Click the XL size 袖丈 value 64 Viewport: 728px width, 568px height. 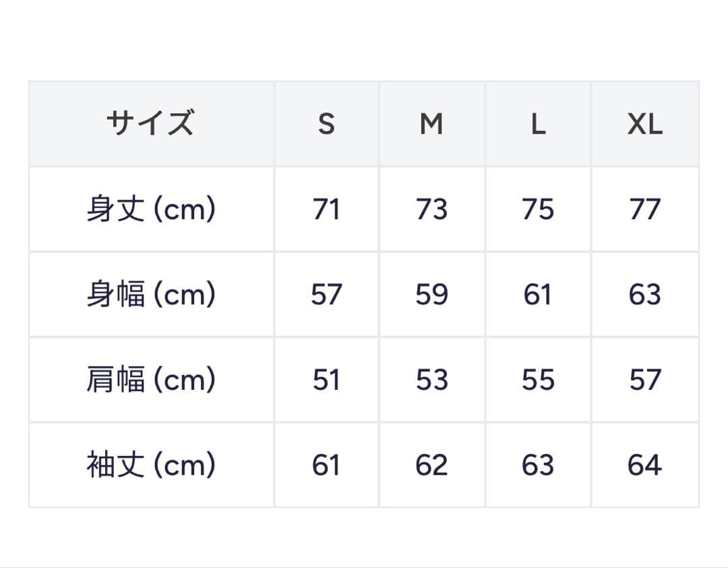point(645,465)
